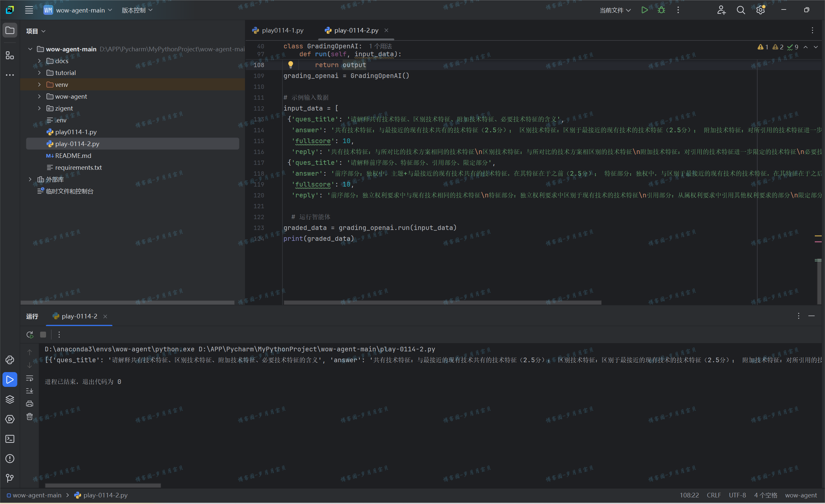825x504 pixels.
Task: Open the Python Packages layers icon
Action: [x=10, y=399]
